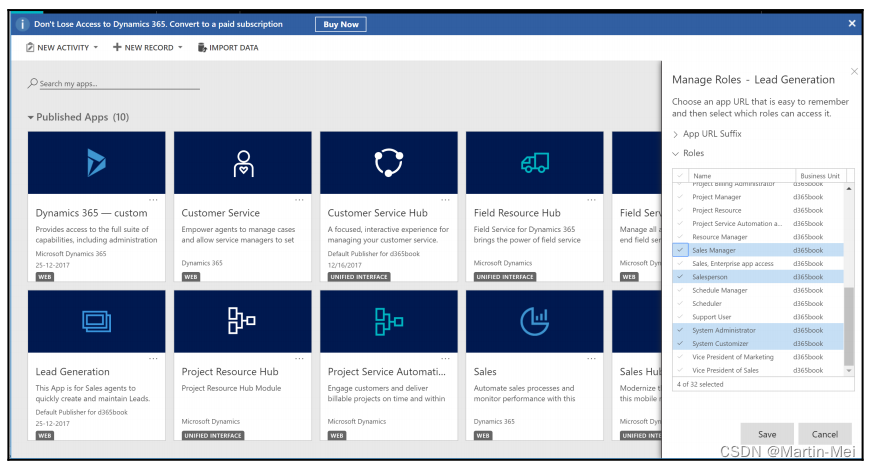Select the Project Resource role row
The width and height of the screenshot is (870, 467).
click(758, 210)
